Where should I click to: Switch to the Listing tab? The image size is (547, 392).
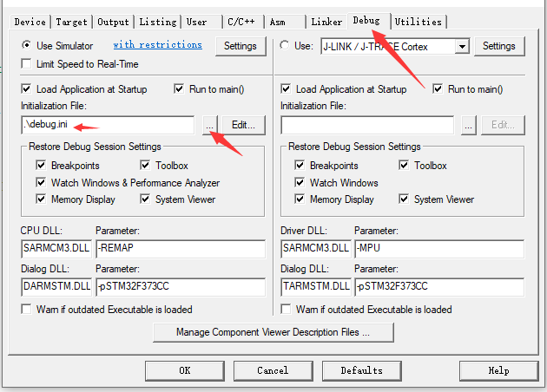(158, 22)
